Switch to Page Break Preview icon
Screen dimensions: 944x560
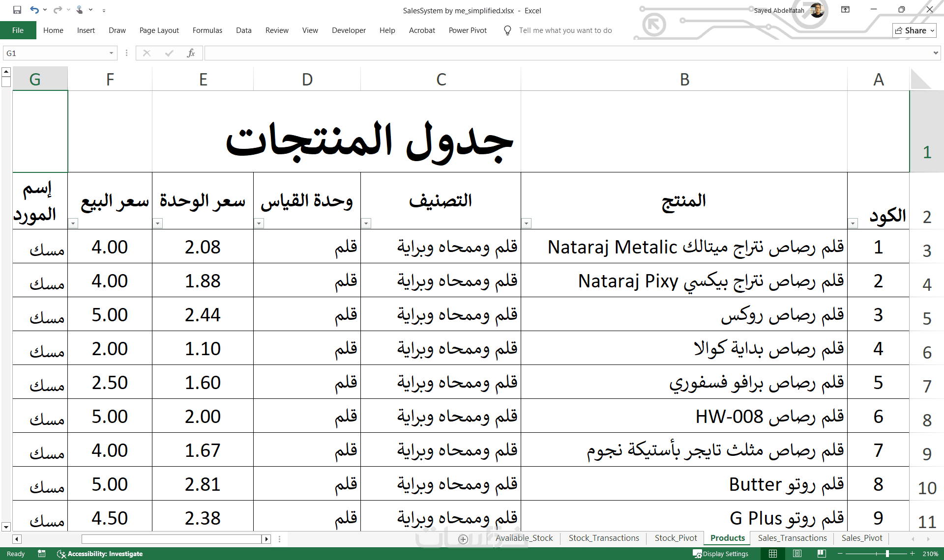pos(822,554)
